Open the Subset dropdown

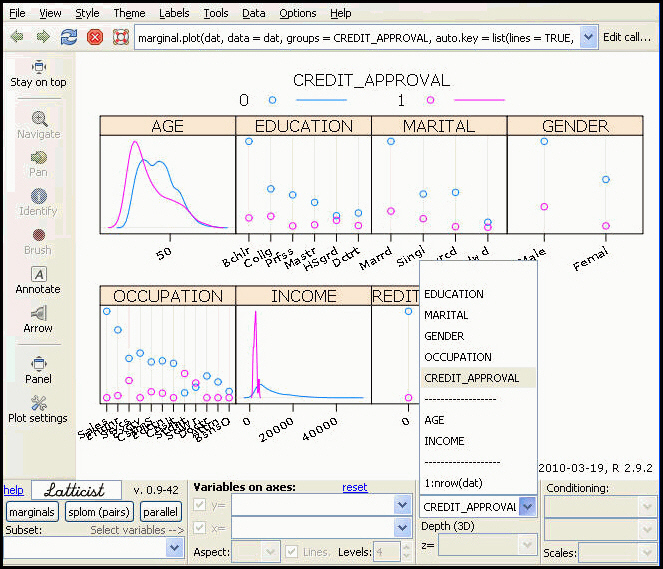coord(175,548)
